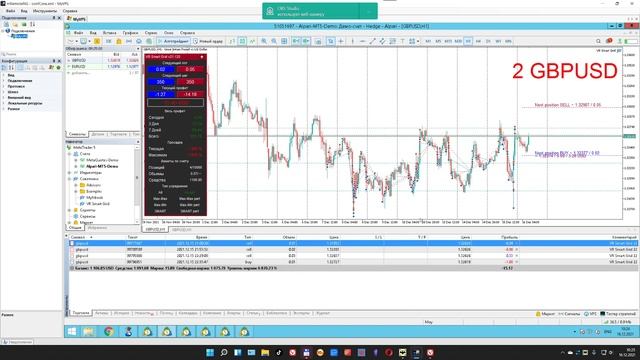Image resolution: width=640 pixels, height=360 pixels.
Task: Close the Navigator panel
Action: (x=138, y=142)
